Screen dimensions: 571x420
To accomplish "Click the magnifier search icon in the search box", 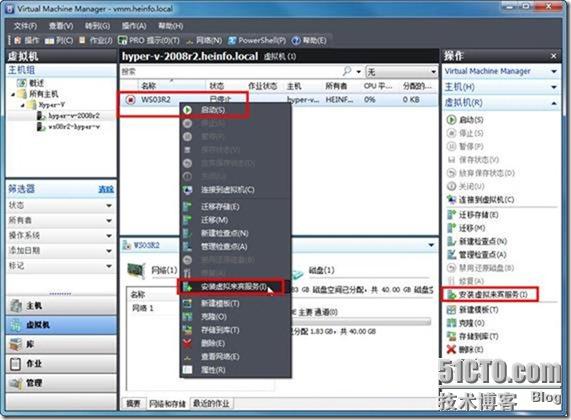I will click(347, 71).
